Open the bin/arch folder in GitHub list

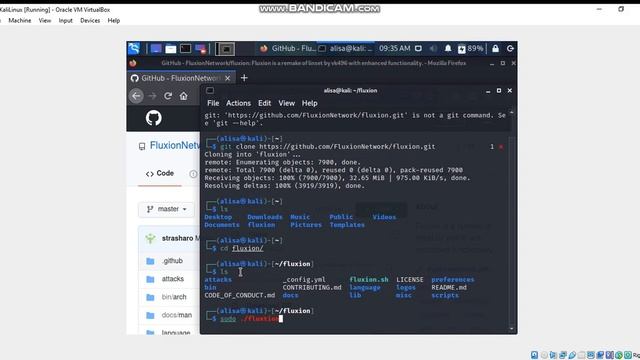click(x=174, y=297)
